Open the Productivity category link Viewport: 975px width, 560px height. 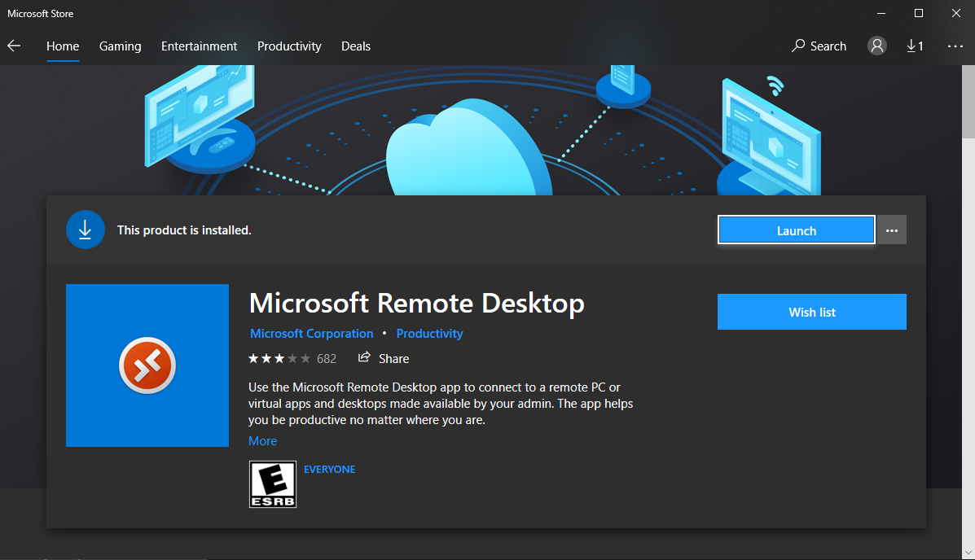tap(430, 334)
